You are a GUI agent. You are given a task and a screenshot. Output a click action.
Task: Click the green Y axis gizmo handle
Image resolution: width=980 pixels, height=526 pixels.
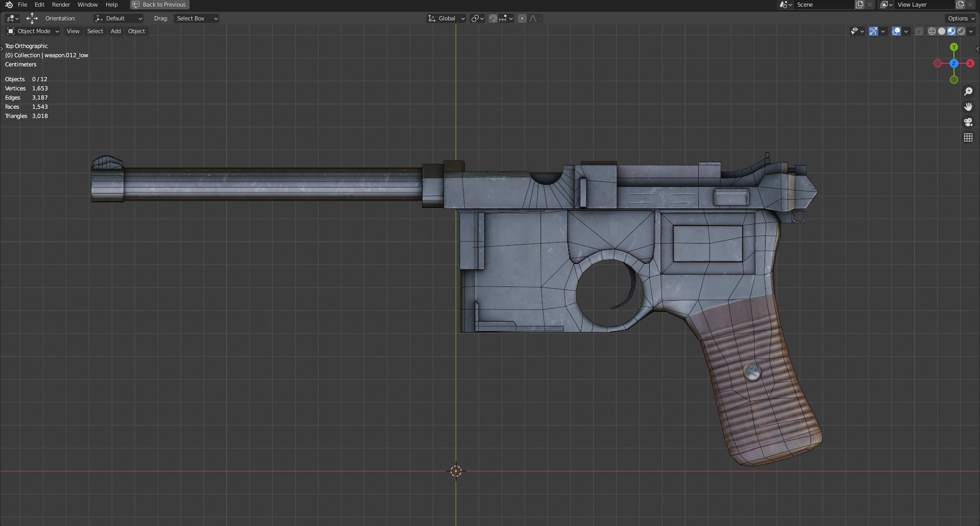954,47
